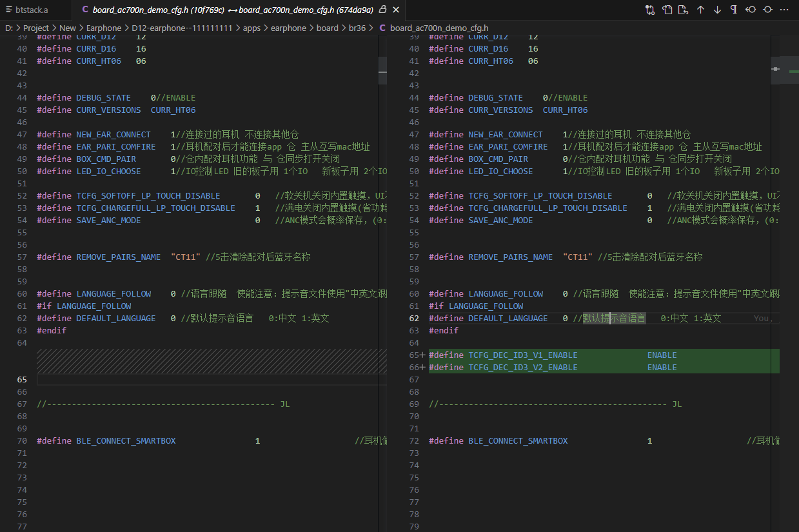Open previous commit using left-arrow circle icon

pyautogui.click(x=751, y=10)
